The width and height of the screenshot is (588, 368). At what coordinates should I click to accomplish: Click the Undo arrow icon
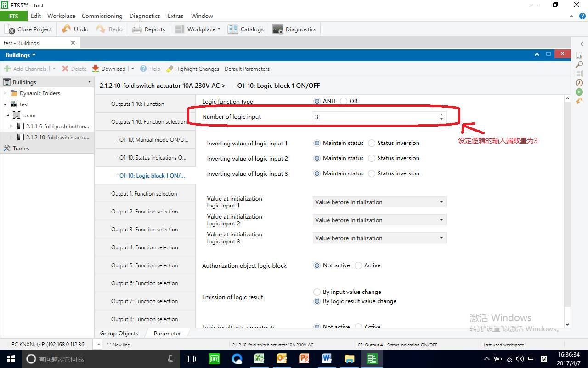(67, 29)
